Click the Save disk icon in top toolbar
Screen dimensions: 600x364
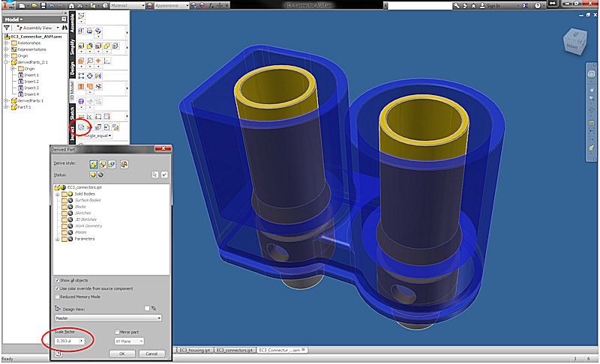[x=43, y=5]
